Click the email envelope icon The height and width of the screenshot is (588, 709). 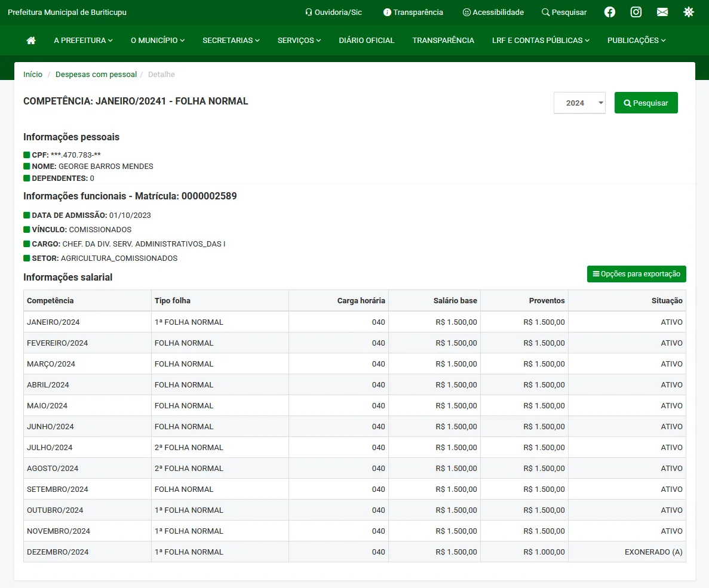662,12
